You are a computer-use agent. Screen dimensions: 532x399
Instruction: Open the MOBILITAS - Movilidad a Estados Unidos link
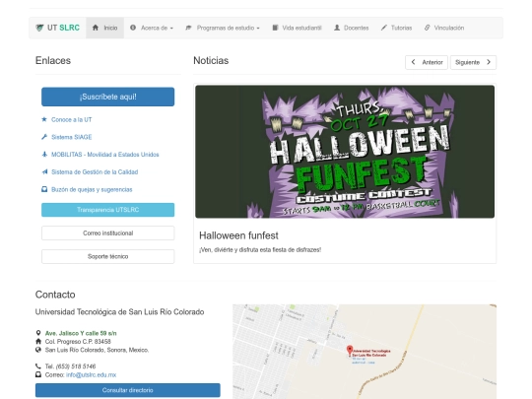point(105,155)
